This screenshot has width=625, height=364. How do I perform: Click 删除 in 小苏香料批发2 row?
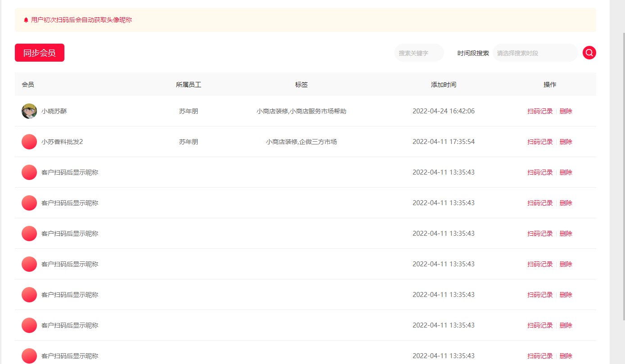pos(566,142)
